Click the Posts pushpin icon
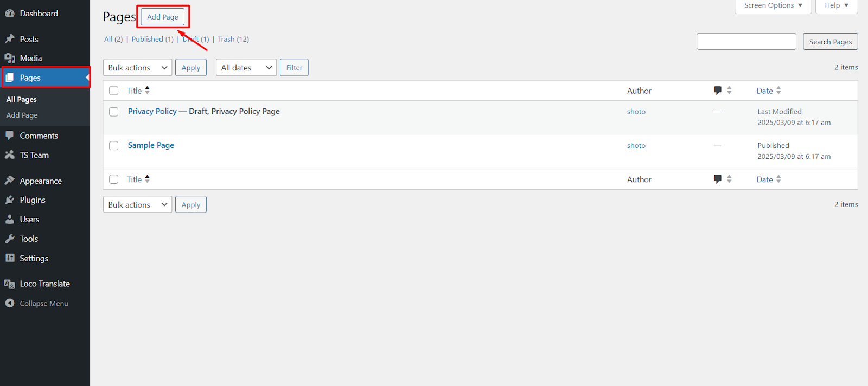The image size is (868, 386). 10,39
